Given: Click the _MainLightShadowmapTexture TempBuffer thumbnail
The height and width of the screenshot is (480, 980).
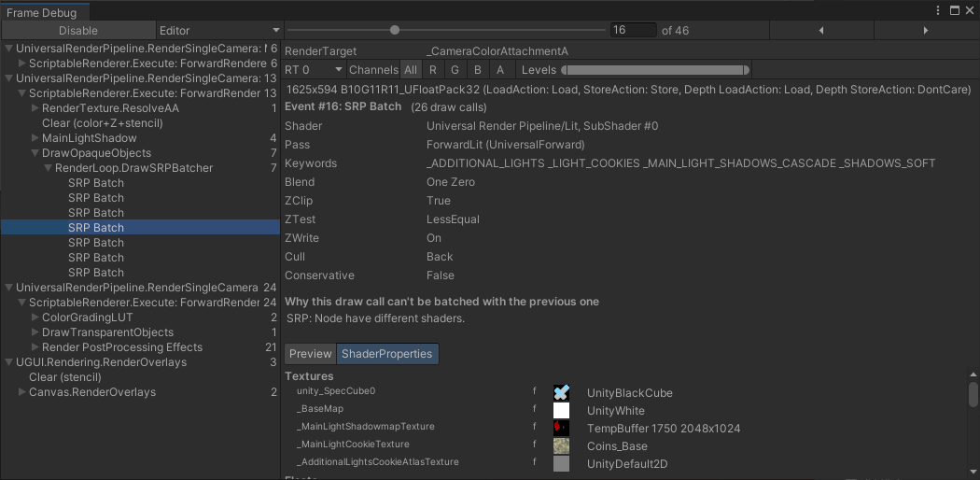Looking at the screenshot, I should click(x=561, y=428).
